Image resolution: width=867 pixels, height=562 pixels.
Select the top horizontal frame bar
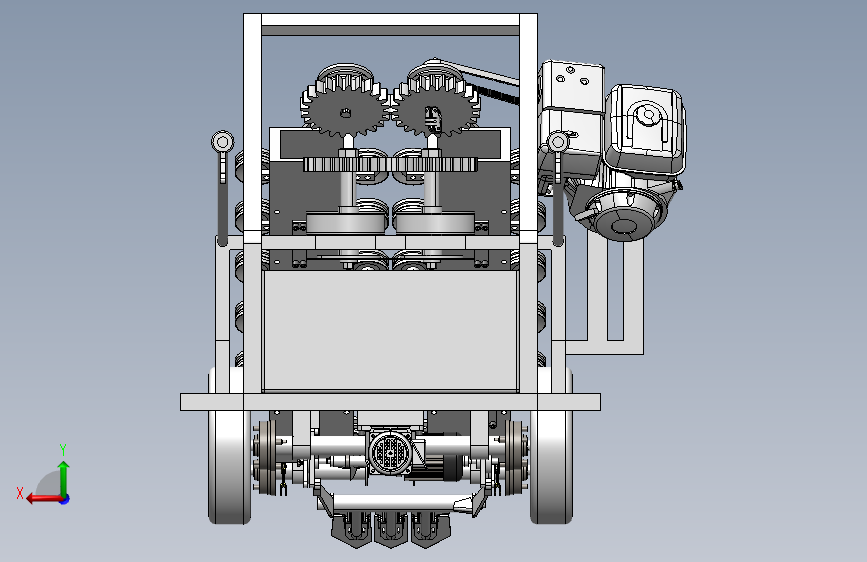coord(390,20)
